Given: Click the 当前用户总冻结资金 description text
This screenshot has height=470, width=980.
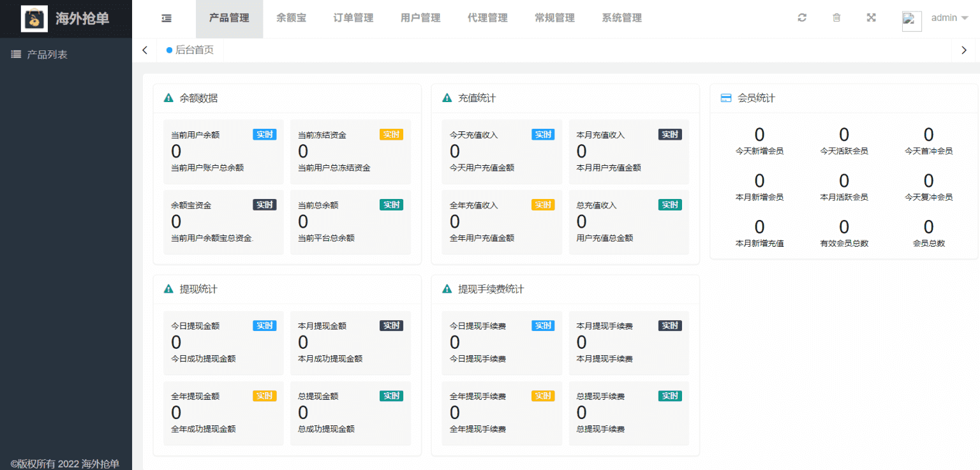Looking at the screenshot, I should coord(334,168).
